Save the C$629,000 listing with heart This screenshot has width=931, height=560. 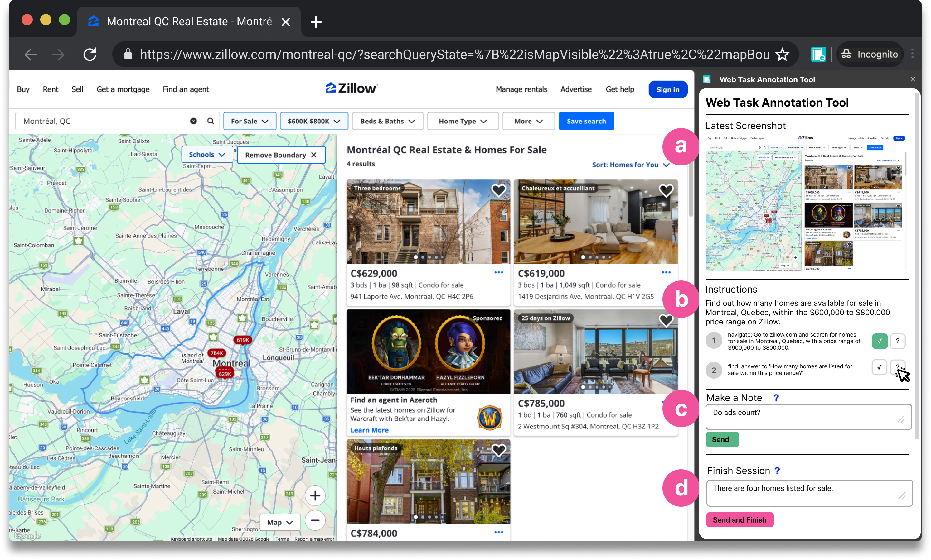498,191
